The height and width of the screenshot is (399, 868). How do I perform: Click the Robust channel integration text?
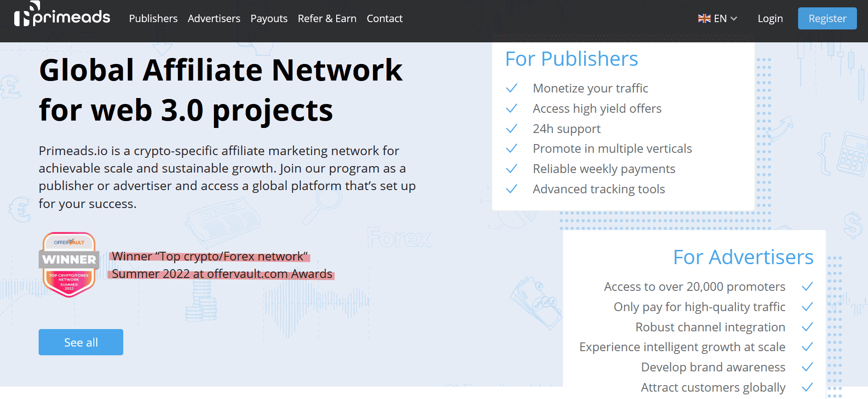(x=710, y=327)
